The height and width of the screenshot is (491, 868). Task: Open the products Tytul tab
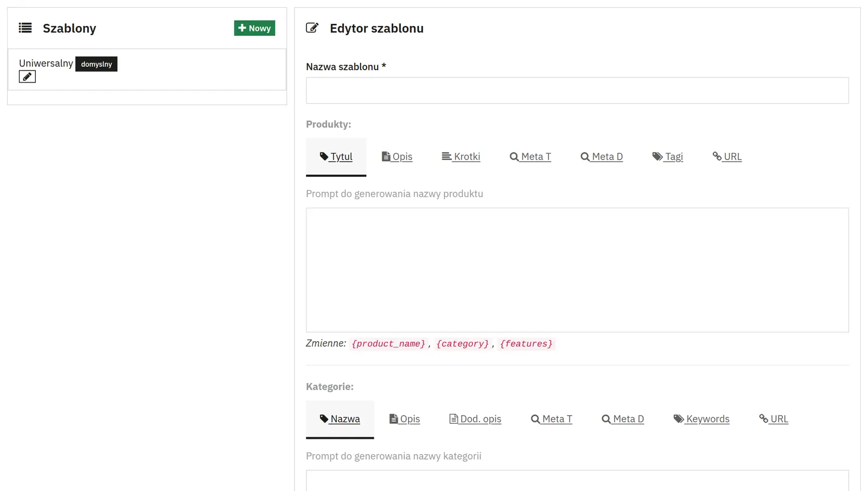(x=336, y=157)
